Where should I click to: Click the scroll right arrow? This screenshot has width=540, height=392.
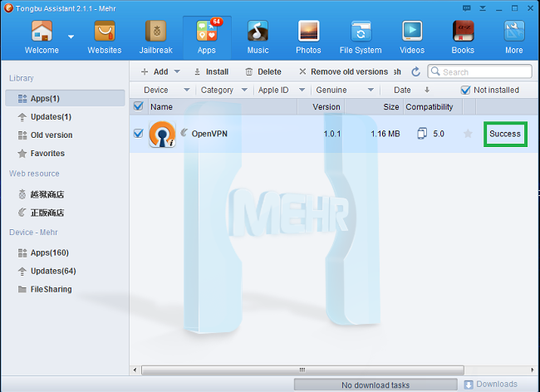click(533, 370)
